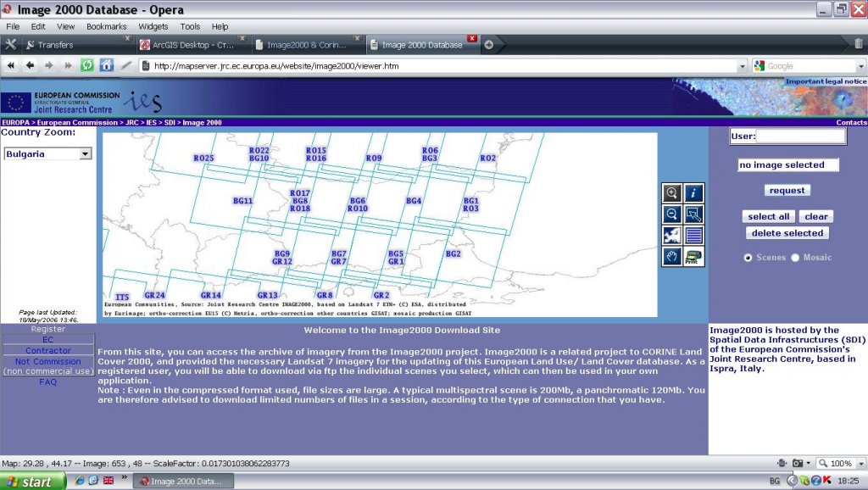Open the Contacts link

click(x=851, y=122)
